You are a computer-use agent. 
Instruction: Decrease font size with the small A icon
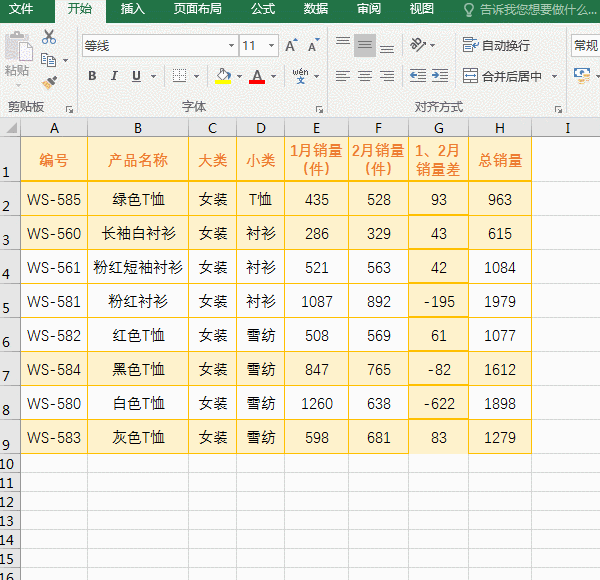pyautogui.click(x=314, y=46)
